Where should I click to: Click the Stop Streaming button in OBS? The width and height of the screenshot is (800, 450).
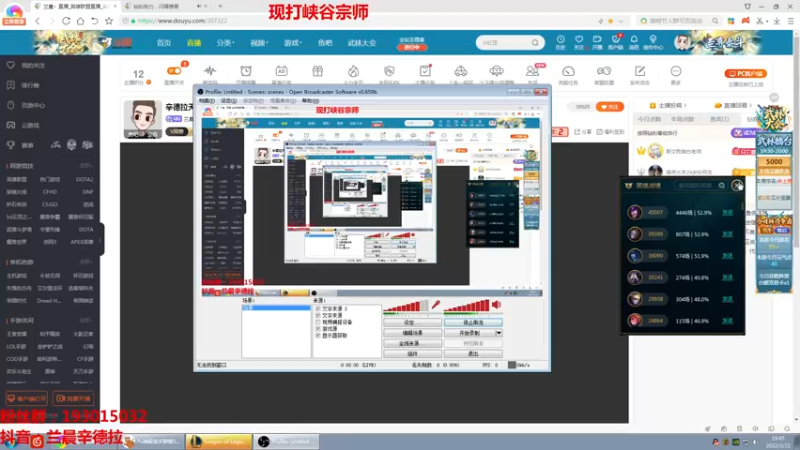pyautogui.click(x=473, y=322)
